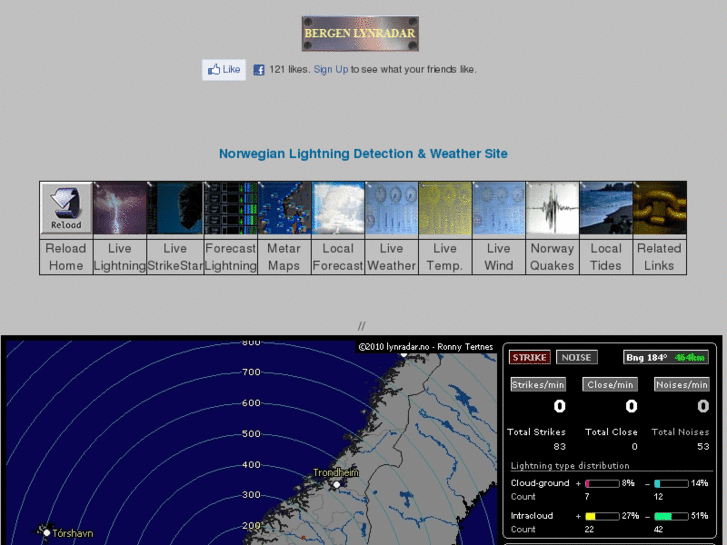Viewport: 727px width, 545px height.
Task: Select the Live StrikeStar menu label
Action: 175,257
